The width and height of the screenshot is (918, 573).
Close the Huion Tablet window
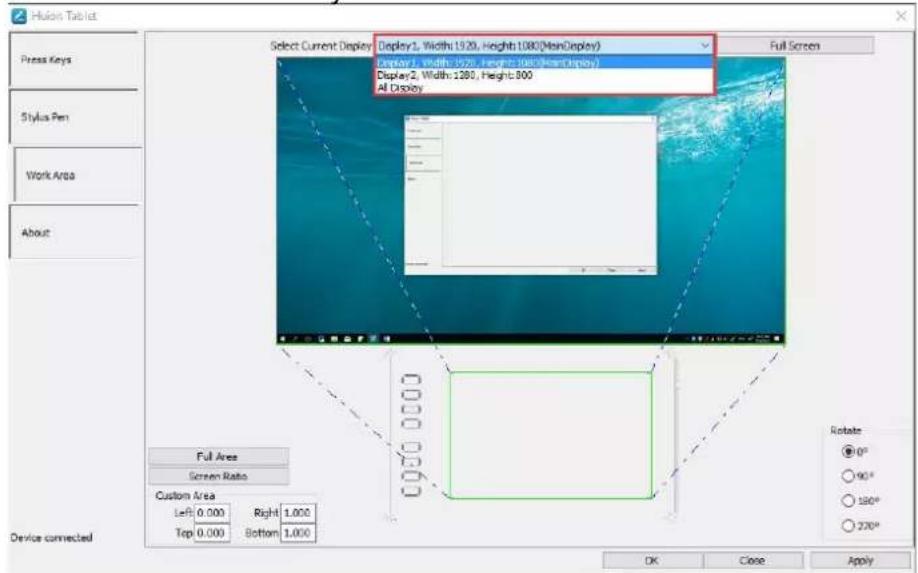[x=902, y=16]
